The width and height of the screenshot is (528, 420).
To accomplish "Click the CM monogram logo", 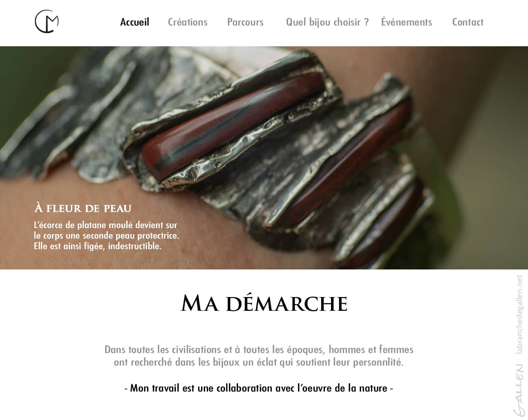I will [x=47, y=22].
